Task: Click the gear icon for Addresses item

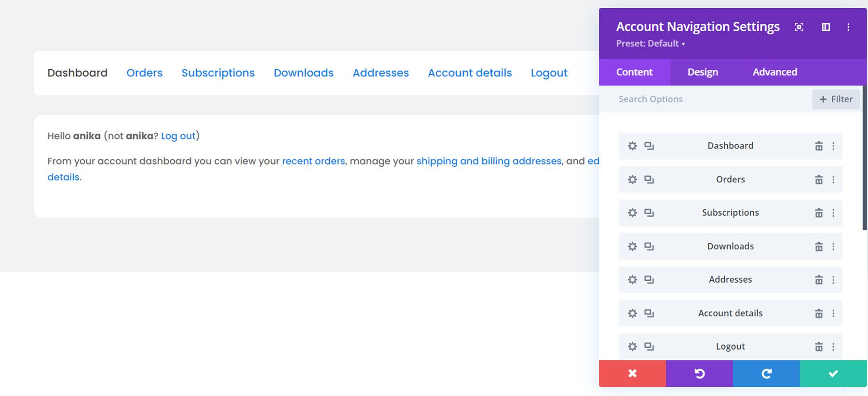Action: [632, 280]
